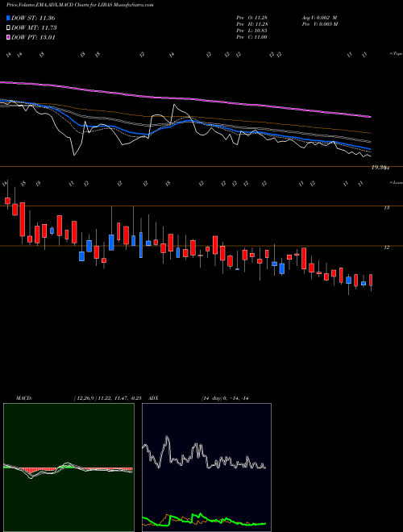Click the MACD (12,26,9) values text
The width and height of the screenshot is (403, 532).
(x=110, y=398)
